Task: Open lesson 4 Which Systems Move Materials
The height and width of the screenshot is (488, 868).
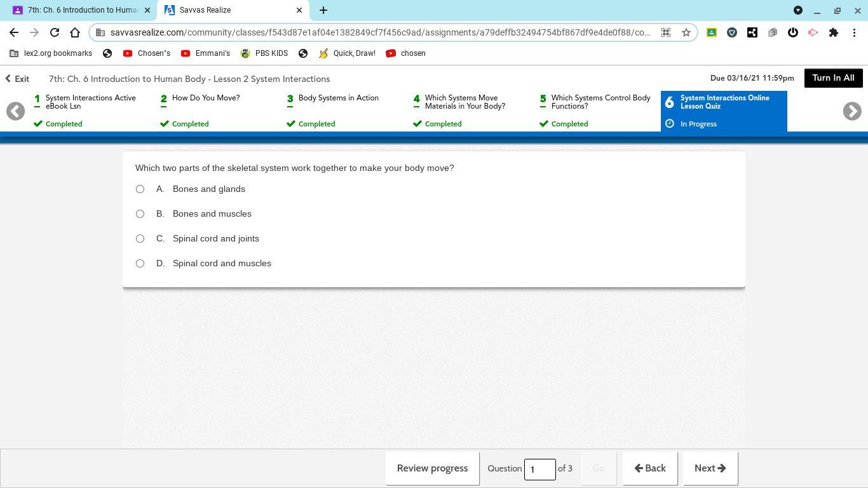Action: (470, 111)
